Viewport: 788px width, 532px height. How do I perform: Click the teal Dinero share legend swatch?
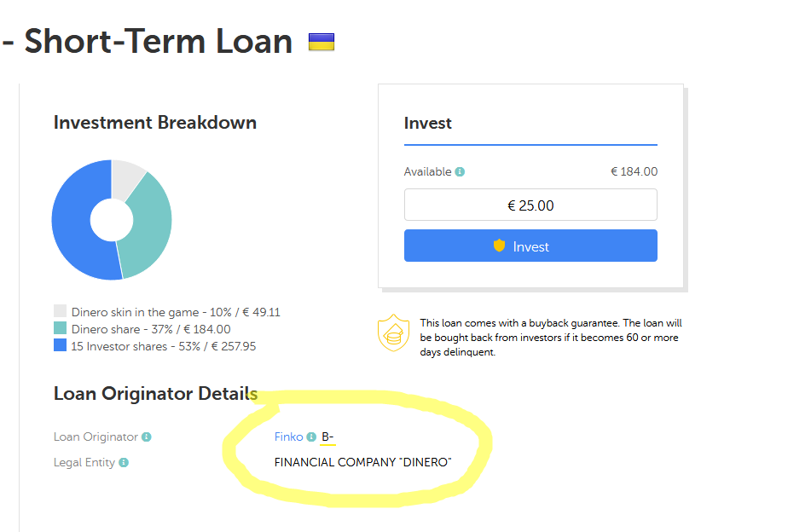pos(60,329)
